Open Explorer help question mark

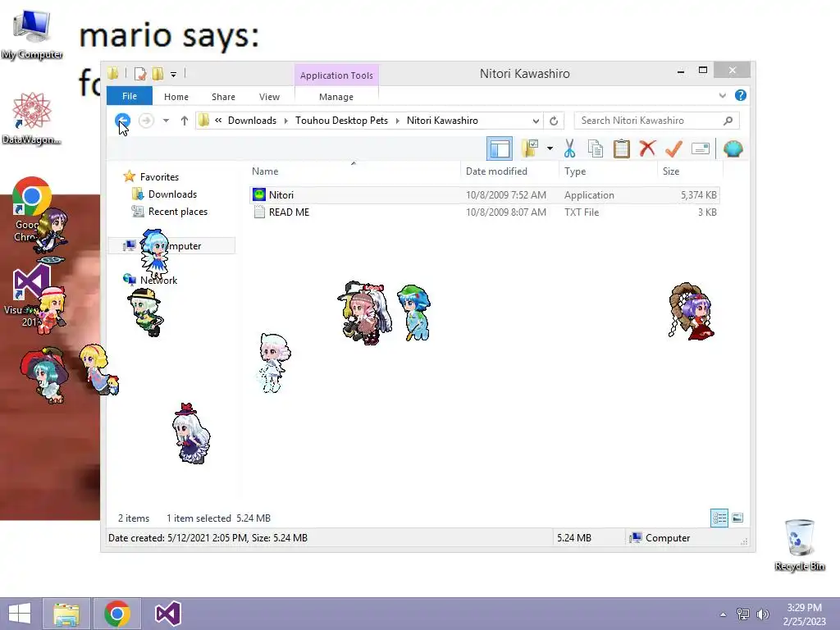click(741, 95)
